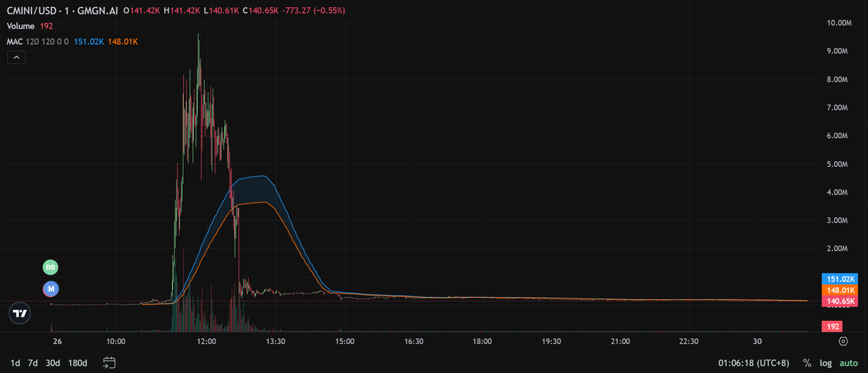Select the 180d time range
The image size is (868, 373).
77,363
